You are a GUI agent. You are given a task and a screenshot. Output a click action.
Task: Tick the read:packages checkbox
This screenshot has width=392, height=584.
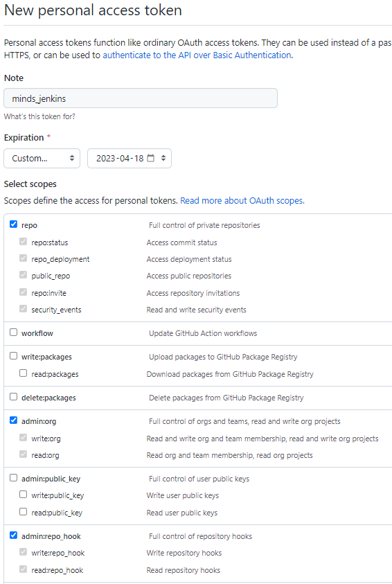(23, 373)
